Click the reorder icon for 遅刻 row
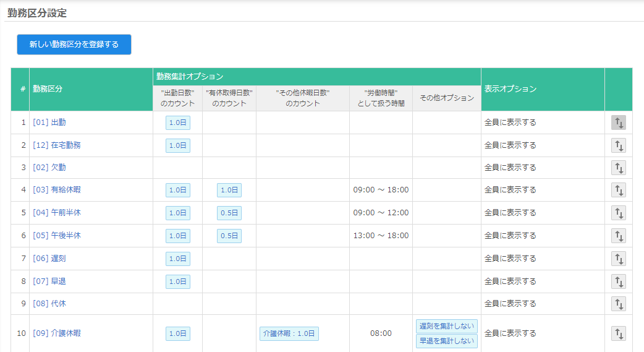The height and width of the screenshot is (352, 644). coord(618,259)
